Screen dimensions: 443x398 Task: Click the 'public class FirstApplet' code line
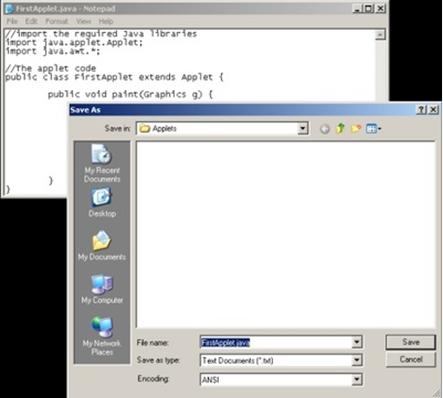point(114,77)
